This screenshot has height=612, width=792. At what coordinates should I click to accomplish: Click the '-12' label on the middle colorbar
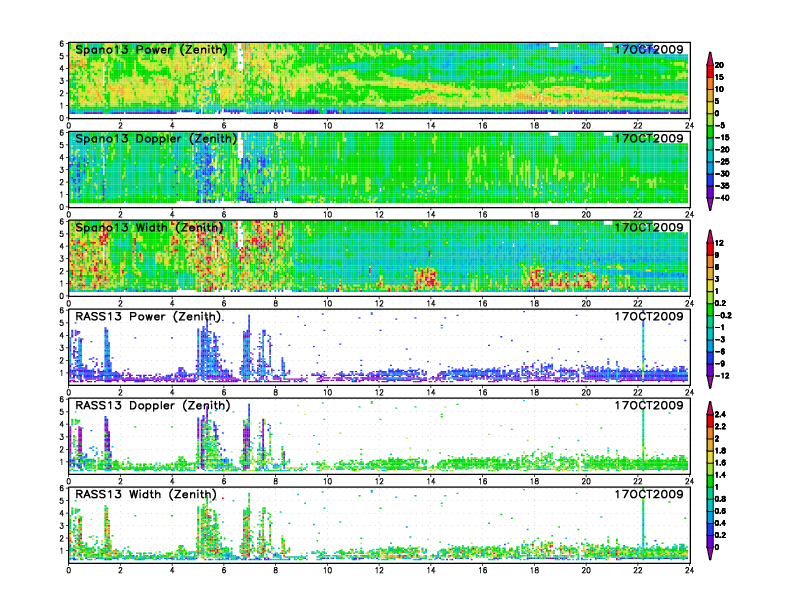click(722, 376)
